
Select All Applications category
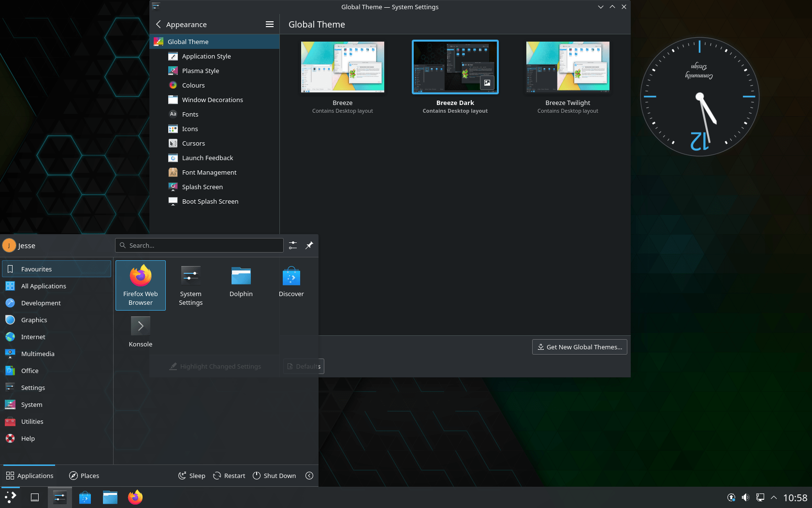pos(57,286)
